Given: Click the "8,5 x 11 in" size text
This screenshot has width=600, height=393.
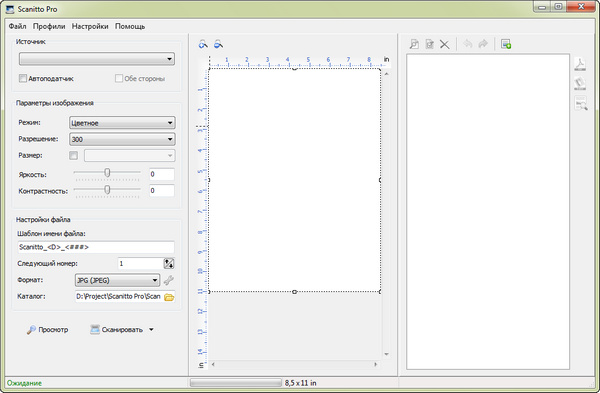Looking at the screenshot, I should [x=300, y=383].
